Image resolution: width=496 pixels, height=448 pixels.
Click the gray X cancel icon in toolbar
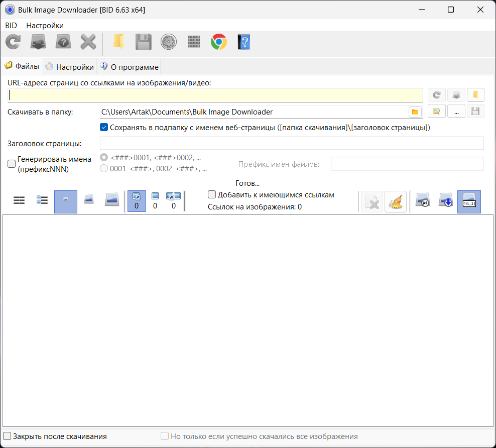coord(88,42)
